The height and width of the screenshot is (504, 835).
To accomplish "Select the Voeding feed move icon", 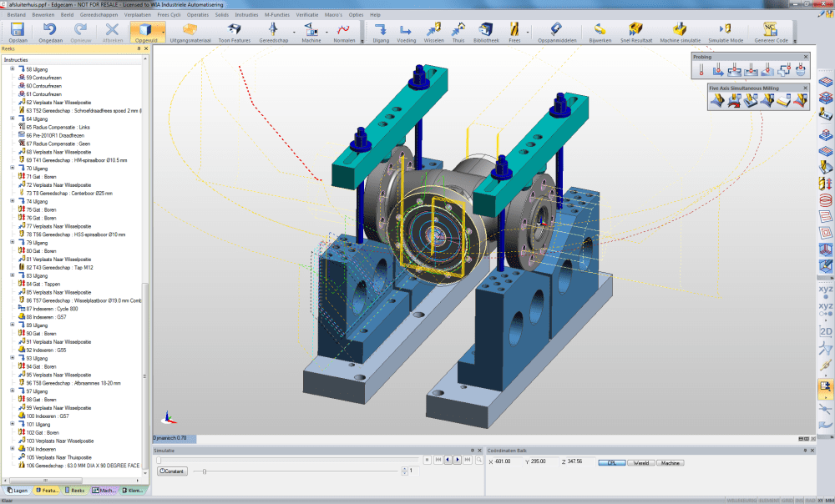I will pos(406,33).
